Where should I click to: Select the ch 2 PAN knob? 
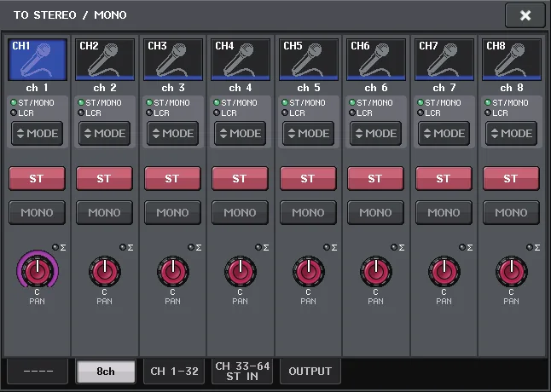[x=105, y=271]
